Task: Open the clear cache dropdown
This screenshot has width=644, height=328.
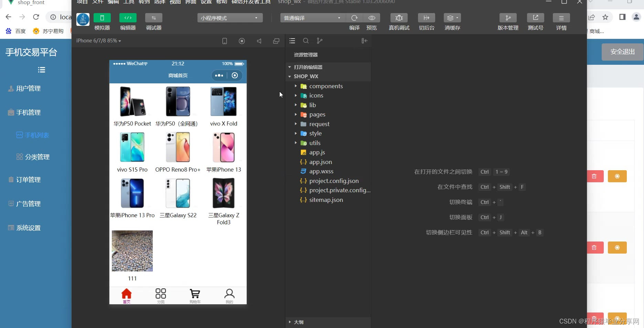Action: [x=452, y=18]
